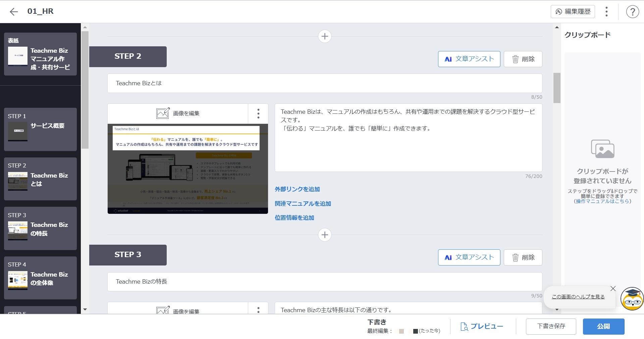This screenshot has height=339, width=644.
Task: Delete STEP 2 with 削除 button
Action: [x=523, y=59]
